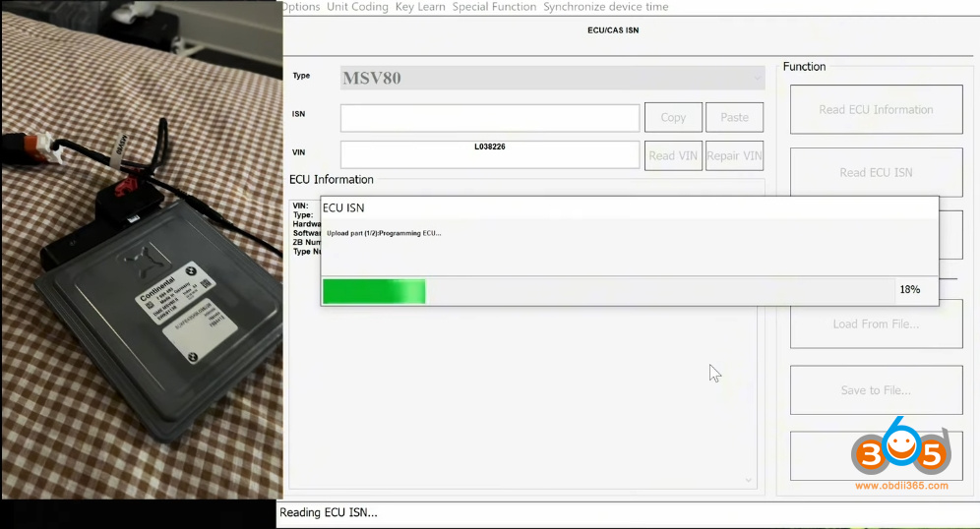
Task: Click the Repair VIN button
Action: (734, 155)
